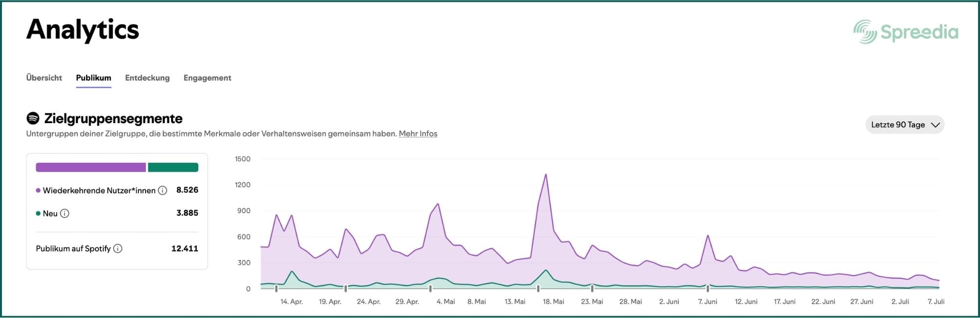Click info icon next to Publikum auf Spotify

click(x=118, y=249)
